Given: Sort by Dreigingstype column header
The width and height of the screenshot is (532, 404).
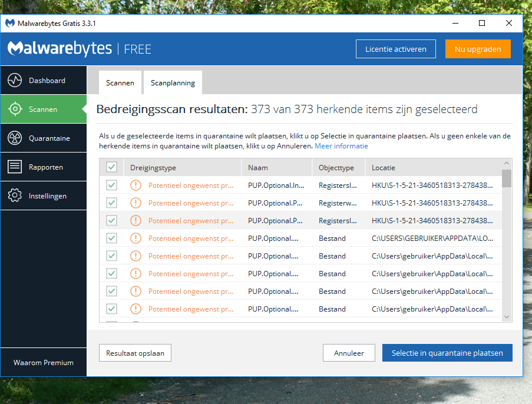Looking at the screenshot, I should pyautogui.click(x=183, y=168).
